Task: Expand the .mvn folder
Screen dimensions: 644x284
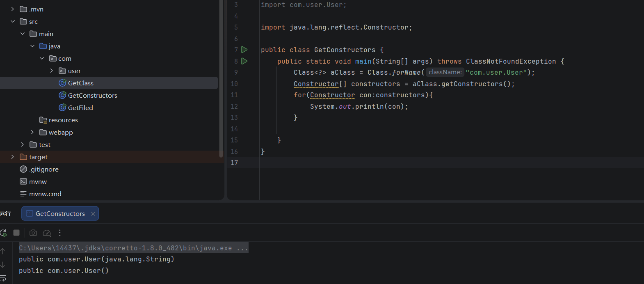Action: (13, 9)
